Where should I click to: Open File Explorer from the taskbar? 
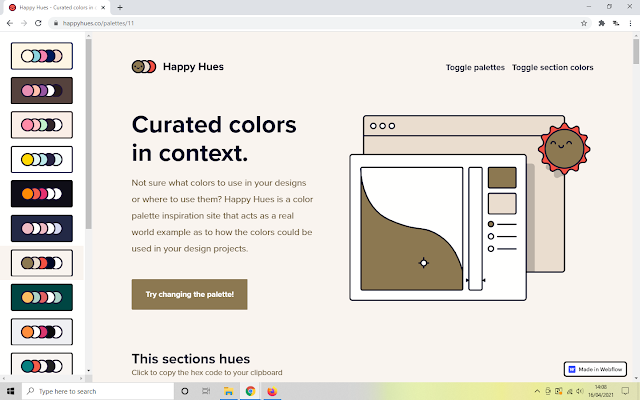coord(228,391)
